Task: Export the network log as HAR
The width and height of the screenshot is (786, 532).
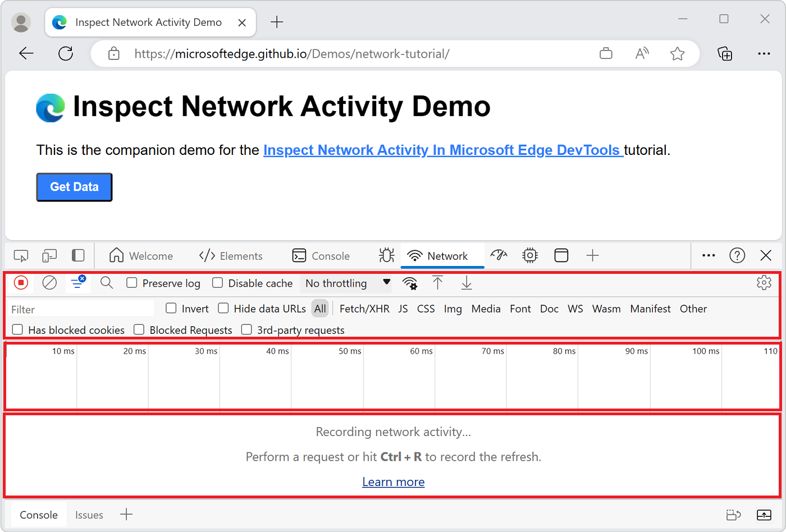Action: click(466, 283)
